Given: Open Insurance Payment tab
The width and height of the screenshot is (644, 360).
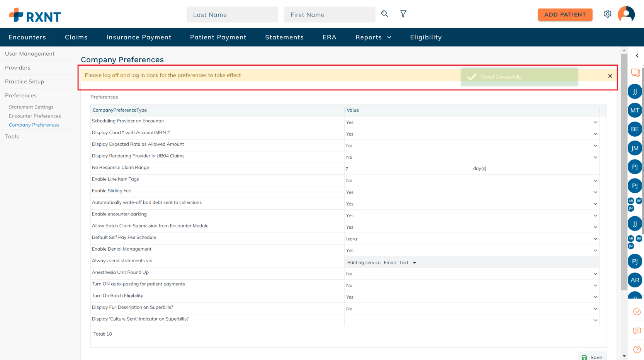Looking at the screenshot, I should (x=139, y=37).
